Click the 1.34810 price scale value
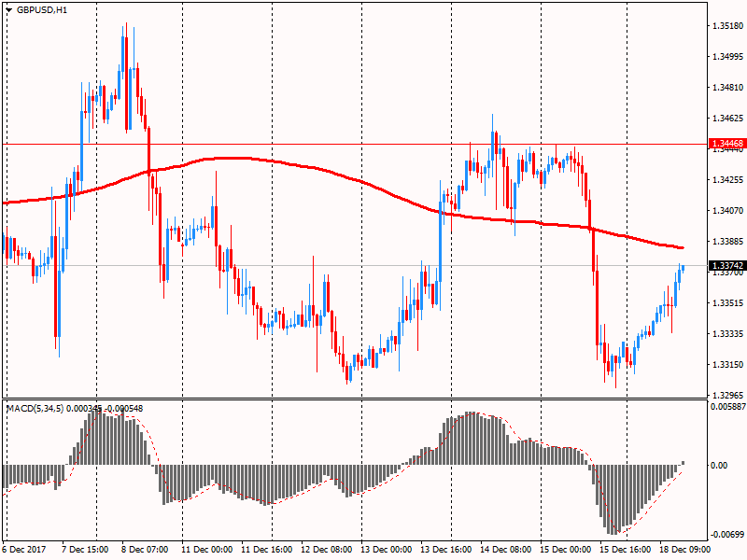 click(728, 87)
